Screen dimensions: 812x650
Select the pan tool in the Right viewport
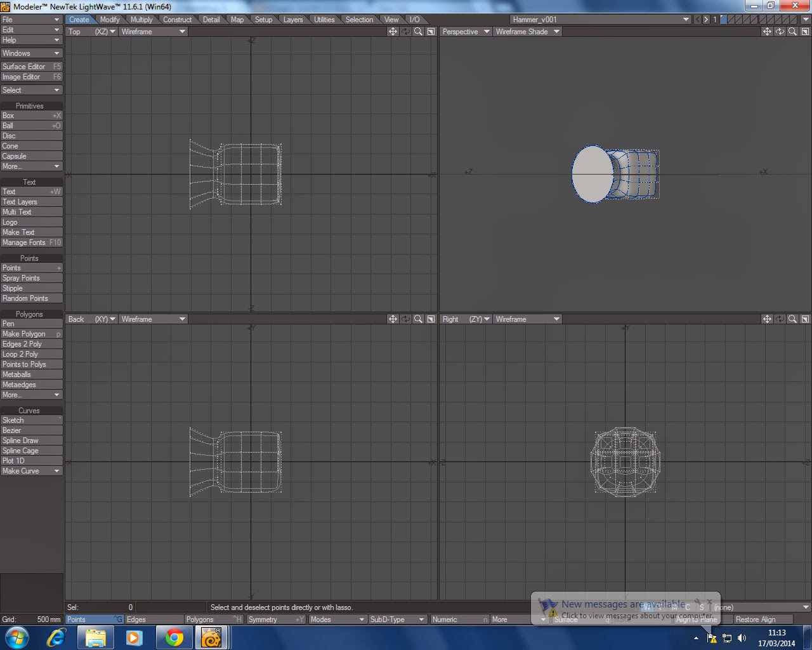pos(768,319)
